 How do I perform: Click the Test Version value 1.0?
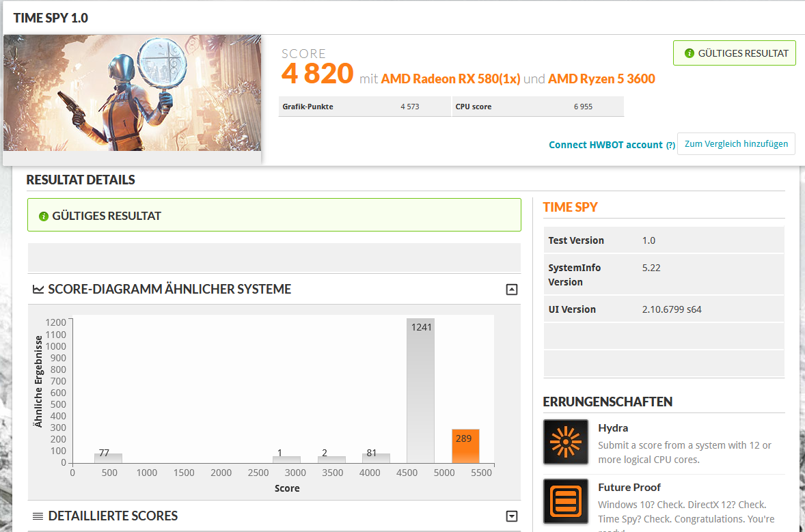click(x=649, y=240)
